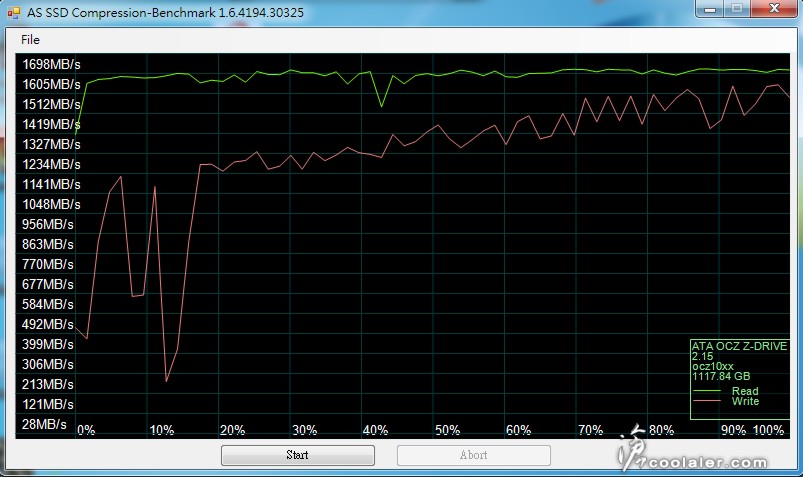Click the 60% x-axis label
The width and height of the screenshot is (803, 477).
coord(518,430)
